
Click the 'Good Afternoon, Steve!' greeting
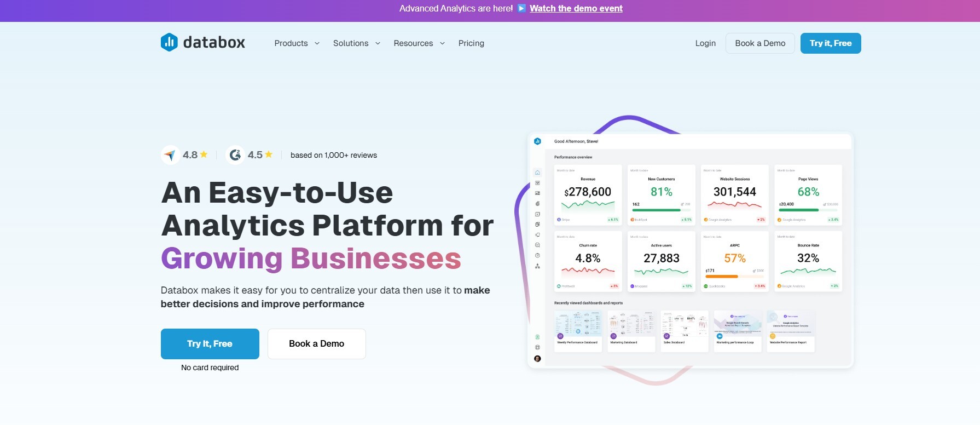576,141
